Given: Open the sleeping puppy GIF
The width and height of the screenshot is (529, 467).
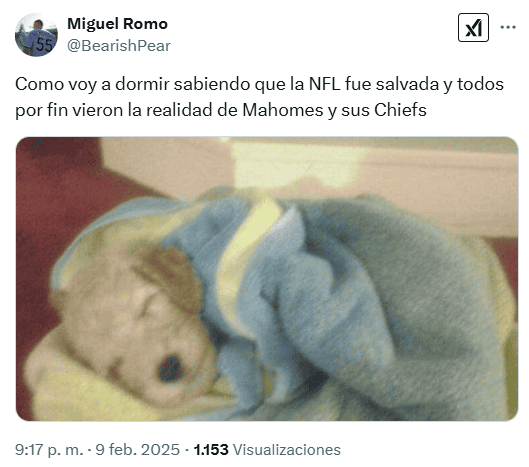Looking at the screenshot, I should click(267, 279).
